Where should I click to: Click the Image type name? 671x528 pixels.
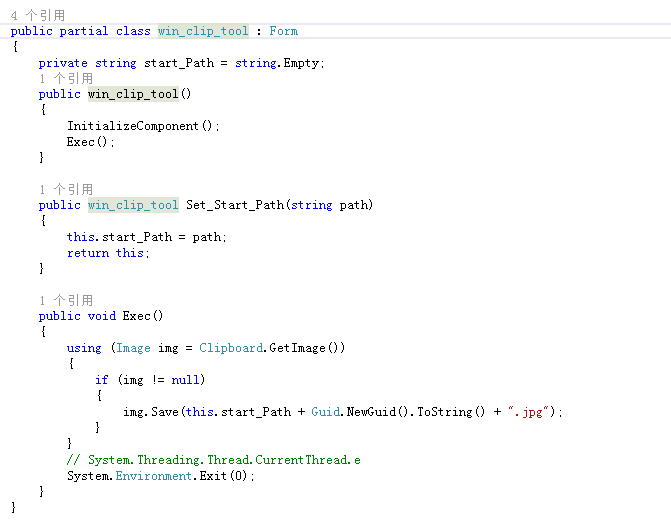(x=133, y=348)
